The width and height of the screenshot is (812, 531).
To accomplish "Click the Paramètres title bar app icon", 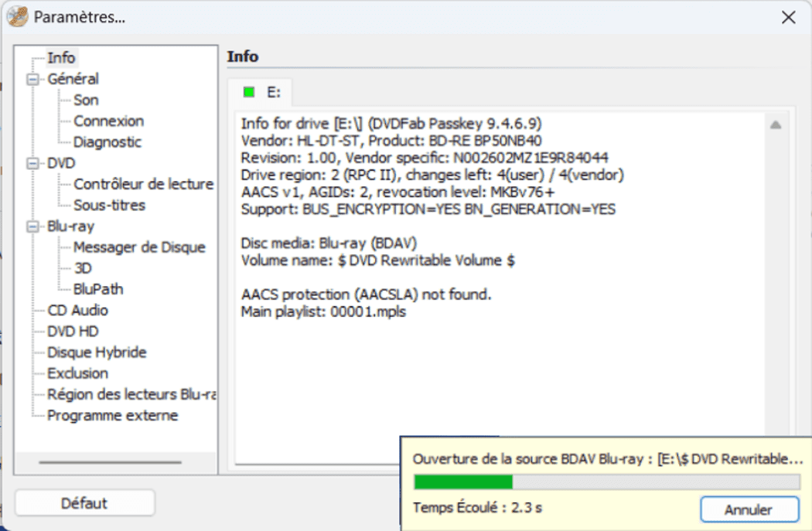I will tap(18, 16).
